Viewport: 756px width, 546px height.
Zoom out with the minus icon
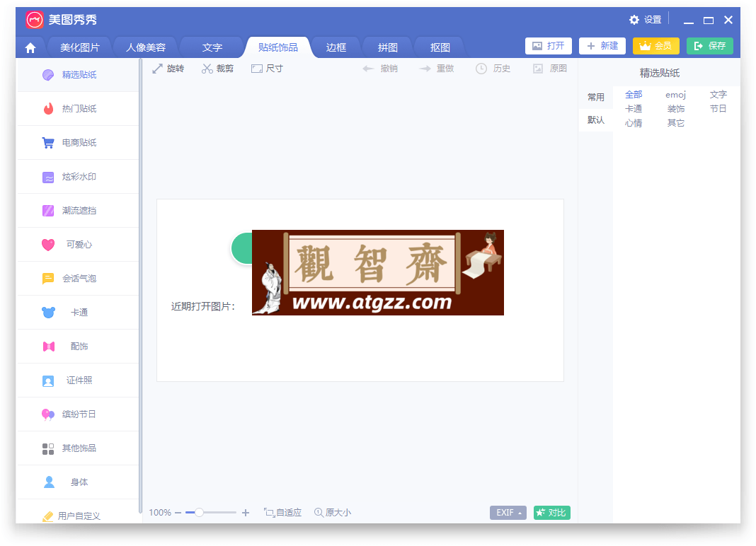178,513
